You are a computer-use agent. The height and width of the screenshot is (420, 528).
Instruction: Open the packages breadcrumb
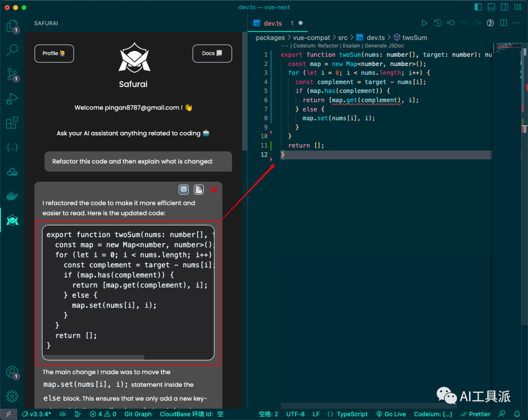pos(270,38)
